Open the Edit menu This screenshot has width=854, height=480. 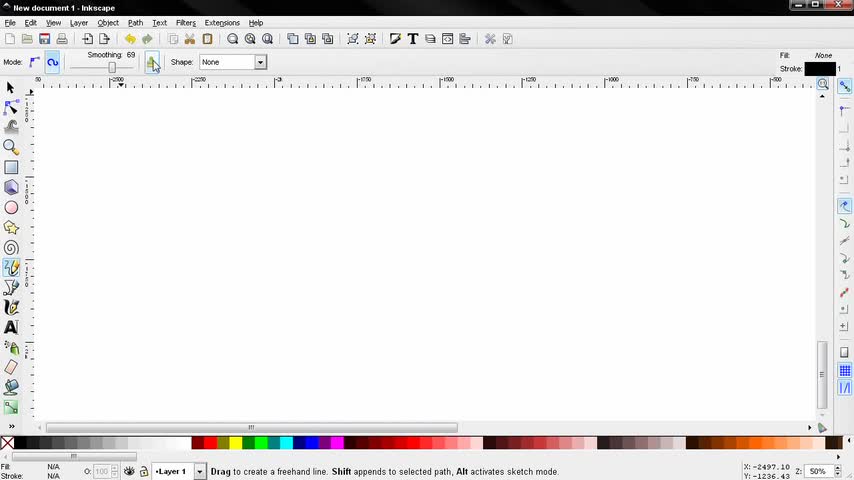click(x=30, y=23)
